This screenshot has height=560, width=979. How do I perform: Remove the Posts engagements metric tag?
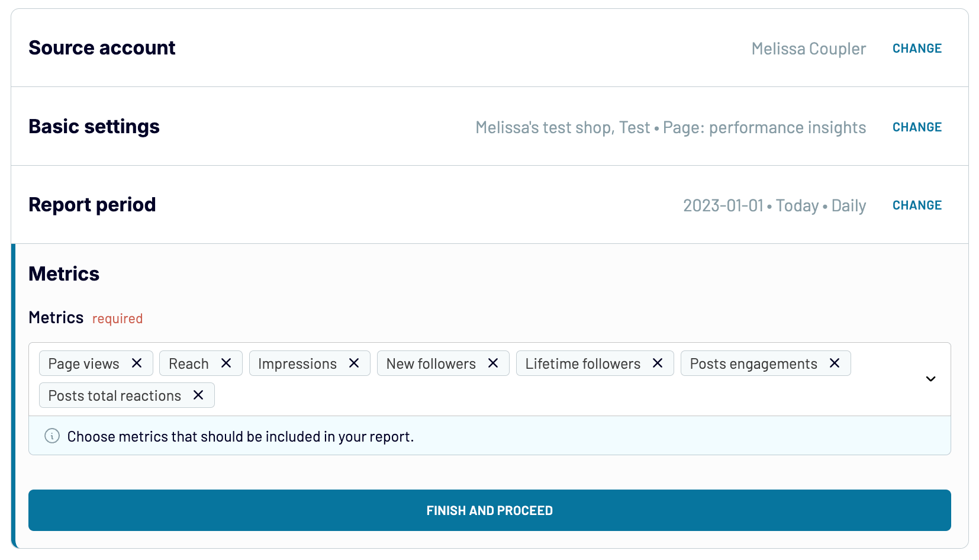(835, 363)
